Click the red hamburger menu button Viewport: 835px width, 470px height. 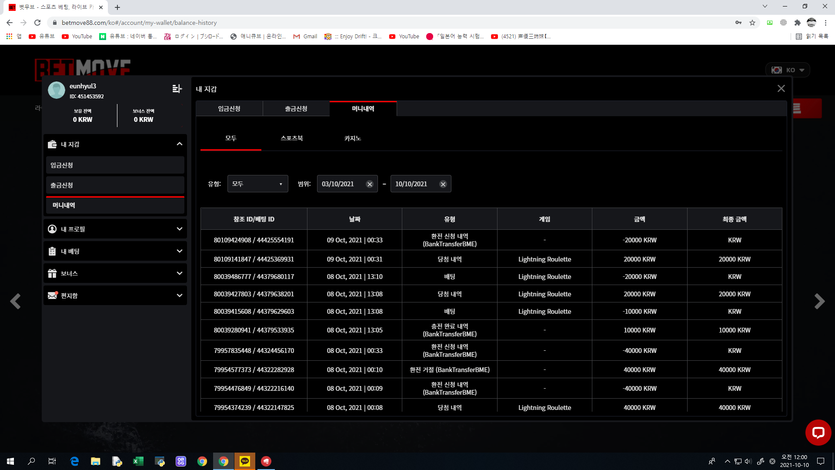click(x=807, y=108)
